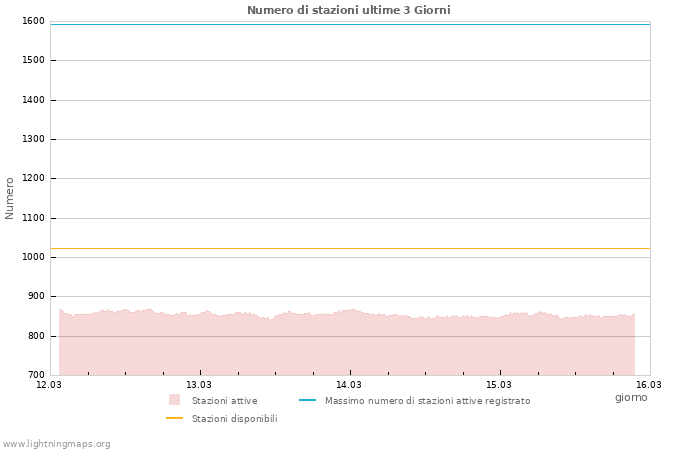The height and width of the screenshot is (450, 700).
Task: Click the 700 y-axis value
Action: pyautogui.click(x=36, y=375)
